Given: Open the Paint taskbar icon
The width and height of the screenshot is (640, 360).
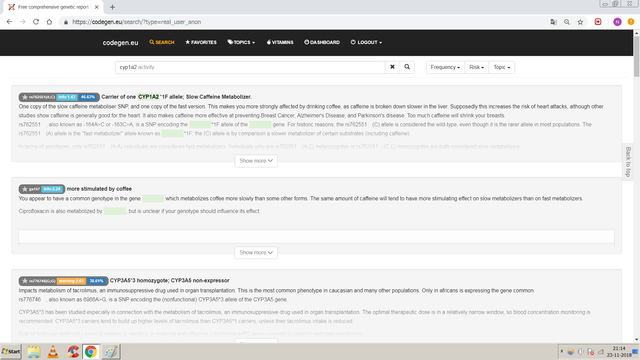Looking at the screenshot, I should tap(110, 351).
